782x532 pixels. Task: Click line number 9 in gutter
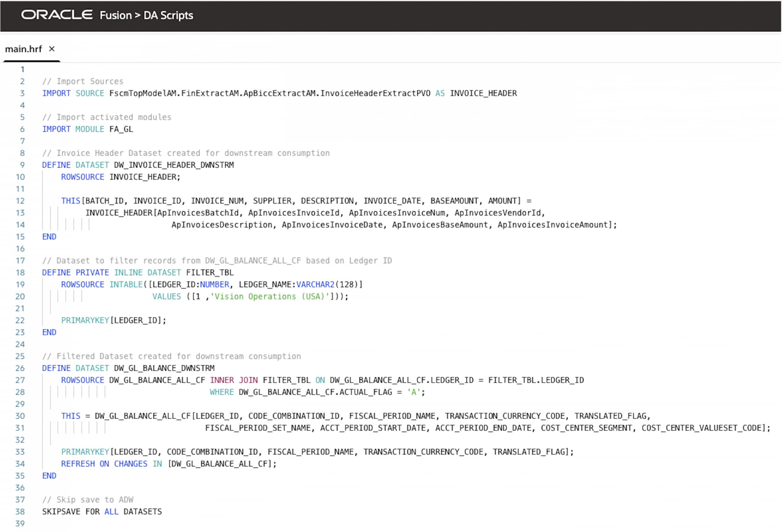click(x=22, y=165)
